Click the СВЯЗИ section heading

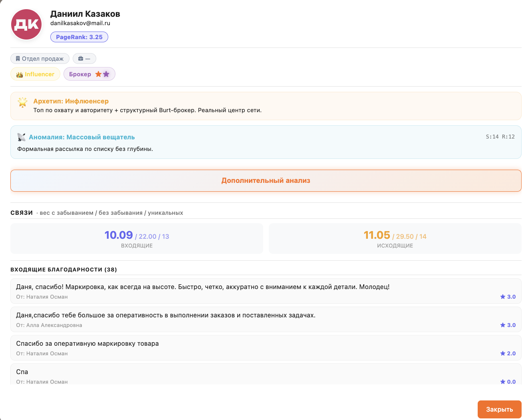[22, 213]
